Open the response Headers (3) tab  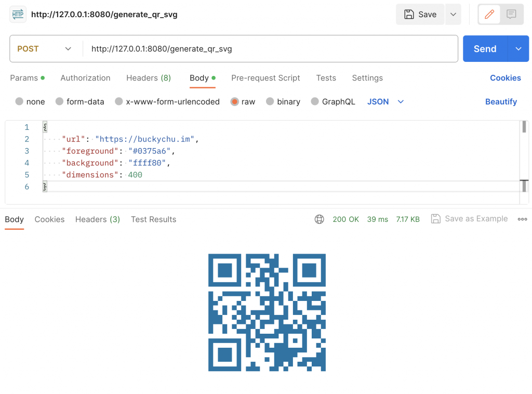click(x=98, y=219)
